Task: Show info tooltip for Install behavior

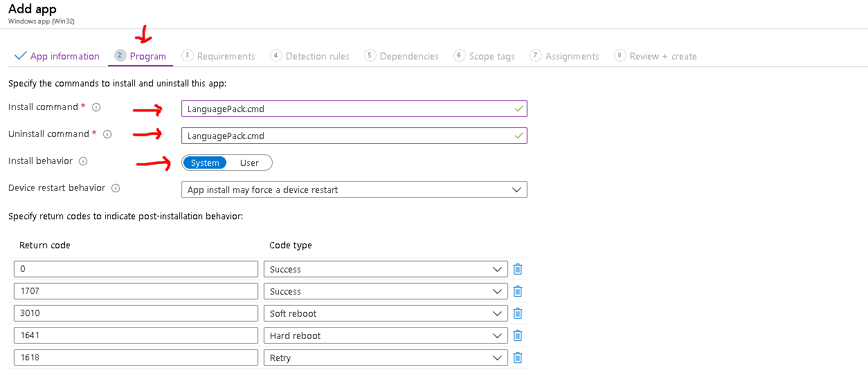Action: [x=83, y=161]
